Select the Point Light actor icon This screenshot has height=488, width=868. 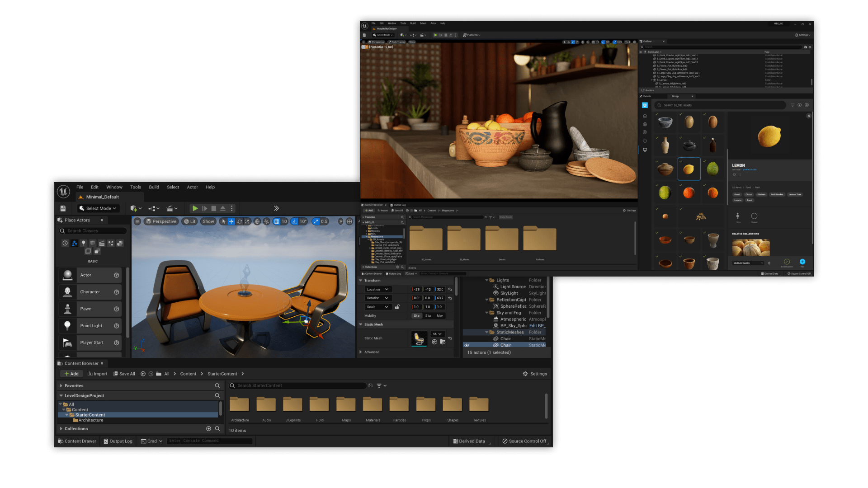(x=67, y=325)
